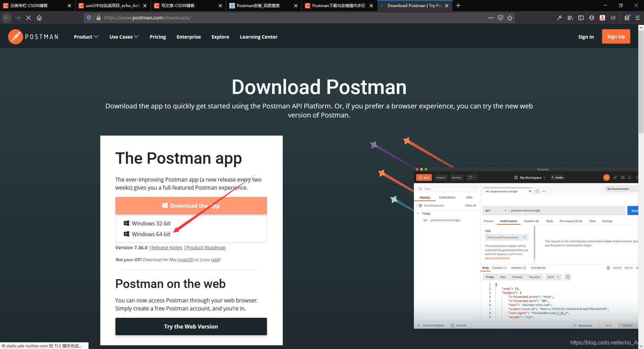
Task: Stop loading the page with the X button
Action: (29, 18)
